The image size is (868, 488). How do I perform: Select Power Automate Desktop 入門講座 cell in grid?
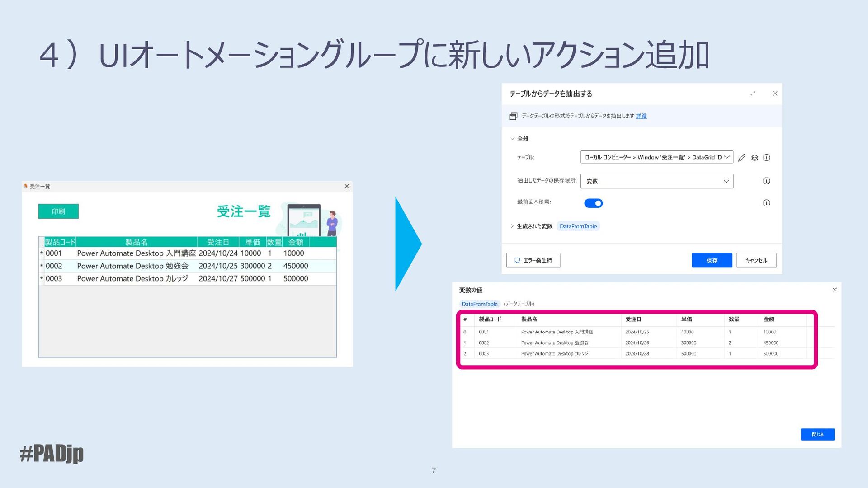click(x=137, y=253)
